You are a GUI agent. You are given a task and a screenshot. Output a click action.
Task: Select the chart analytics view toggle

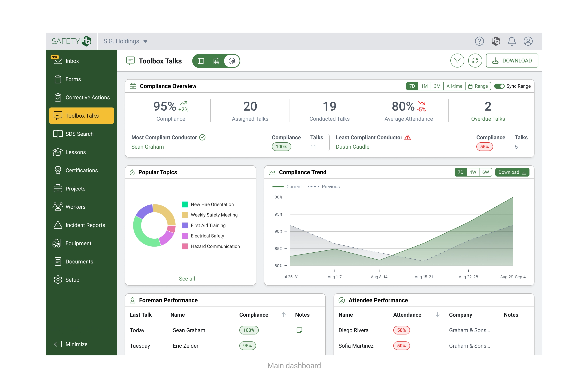[232, 61]
